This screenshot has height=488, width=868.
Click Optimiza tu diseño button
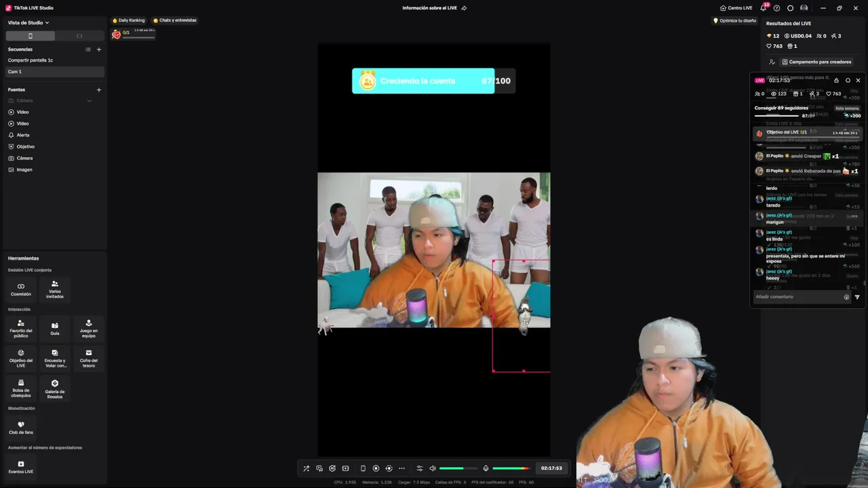coord(735,20)
